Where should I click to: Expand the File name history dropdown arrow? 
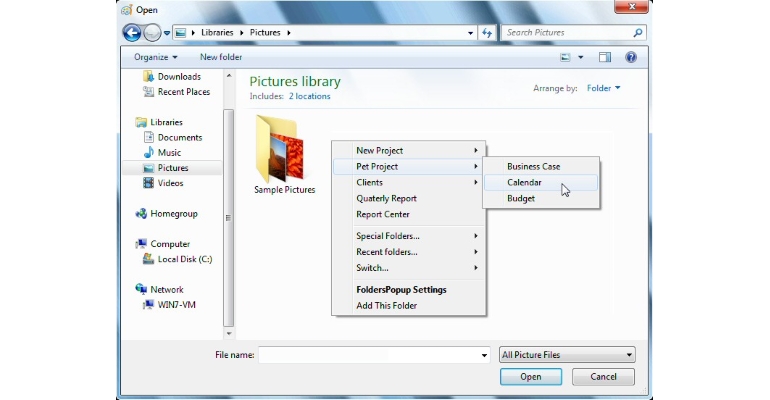484,355
